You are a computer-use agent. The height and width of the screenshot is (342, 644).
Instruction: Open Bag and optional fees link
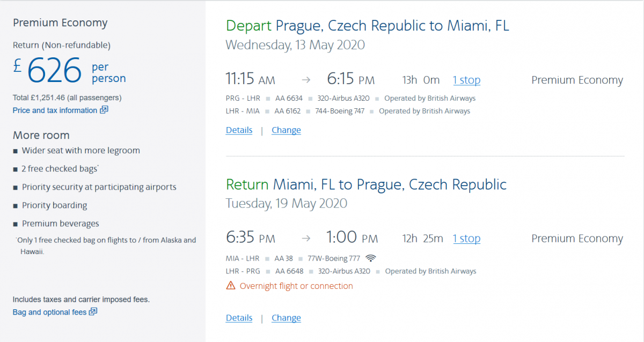(49, 312)
